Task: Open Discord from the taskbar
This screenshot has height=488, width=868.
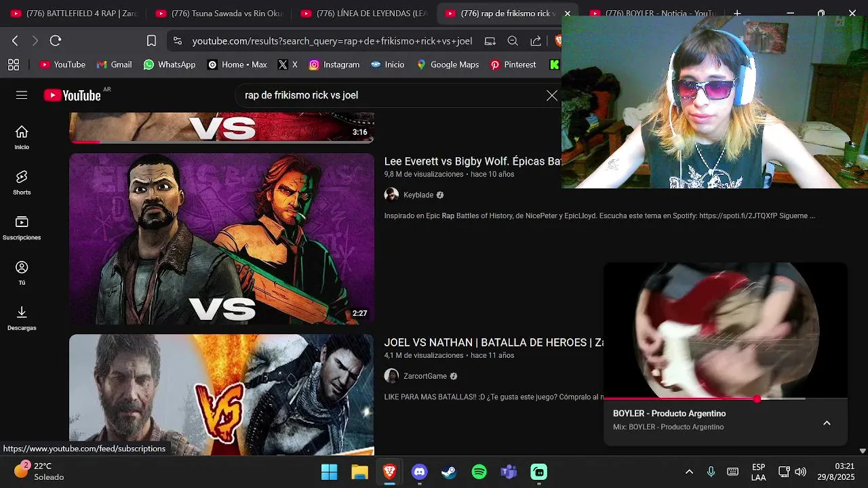Action: coord(419,472)
